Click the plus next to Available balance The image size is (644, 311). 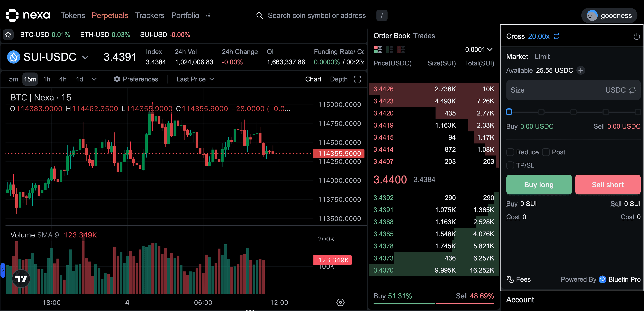coord(581,70)
